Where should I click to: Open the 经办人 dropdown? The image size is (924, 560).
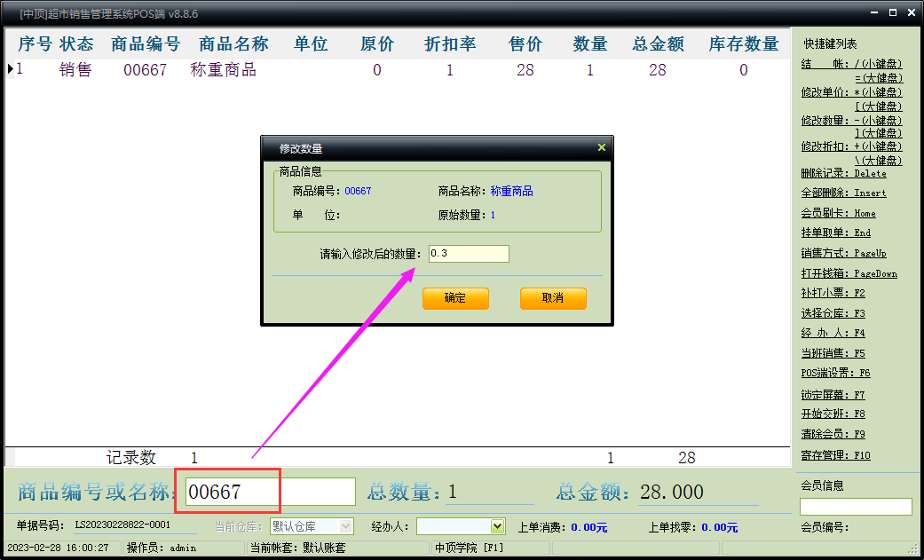pyautogui.click(x=498, y=525)
